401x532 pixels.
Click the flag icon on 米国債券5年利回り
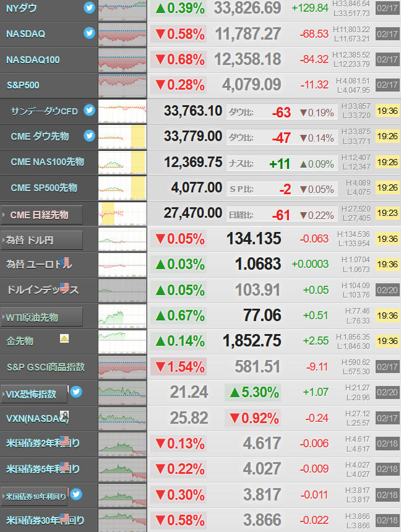[x=64, y=466]
